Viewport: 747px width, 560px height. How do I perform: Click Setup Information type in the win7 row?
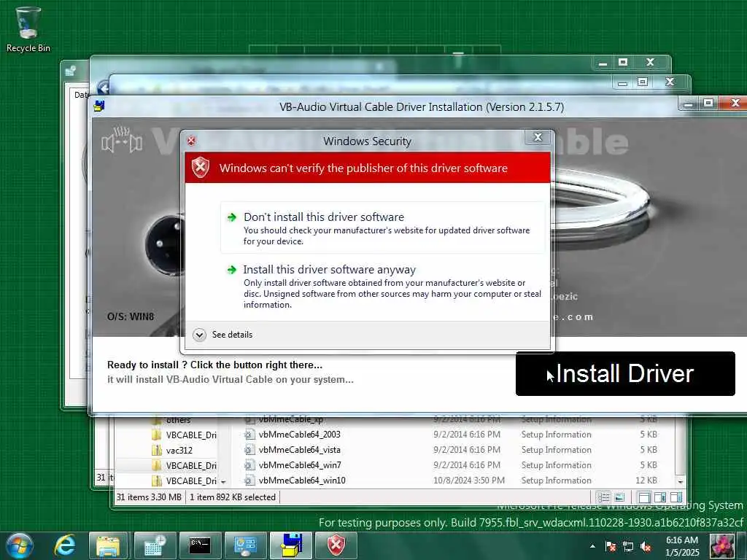(556, 464)
